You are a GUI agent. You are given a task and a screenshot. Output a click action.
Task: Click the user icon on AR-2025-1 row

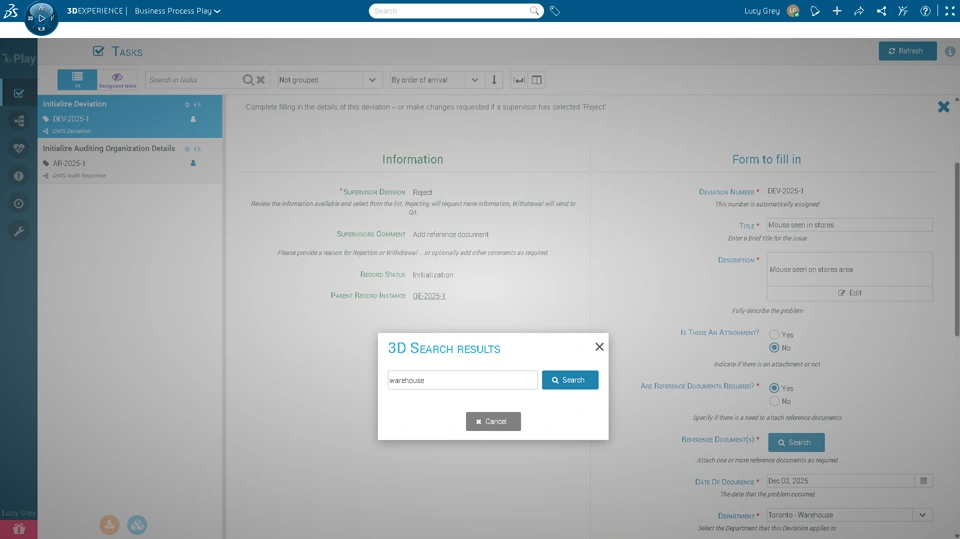pyautogui.click(x=193, y=163)
